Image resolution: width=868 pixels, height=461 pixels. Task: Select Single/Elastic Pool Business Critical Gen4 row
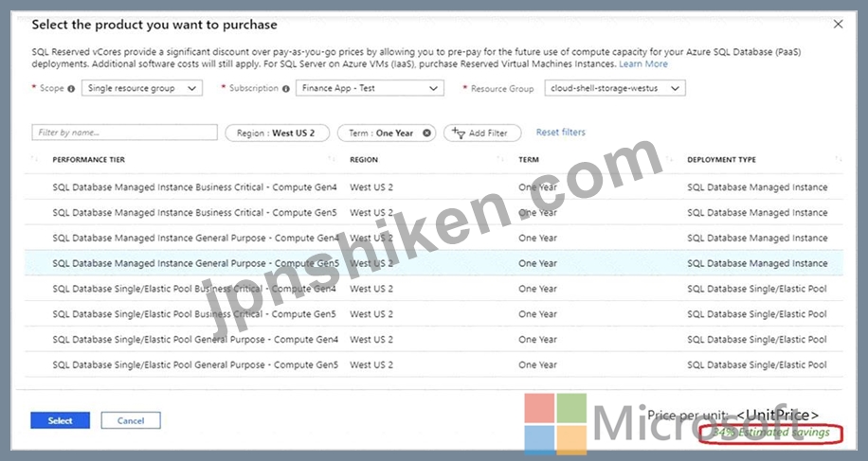(434, 289)
